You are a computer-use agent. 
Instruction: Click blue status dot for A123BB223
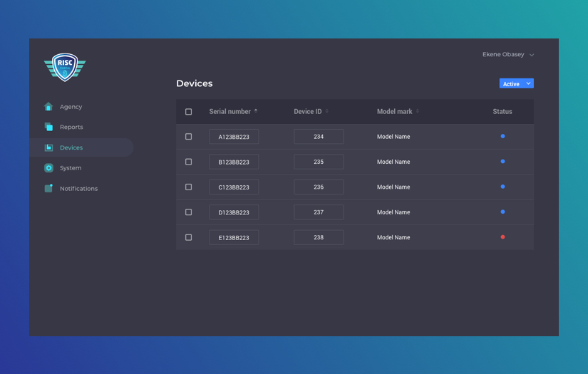502,136
